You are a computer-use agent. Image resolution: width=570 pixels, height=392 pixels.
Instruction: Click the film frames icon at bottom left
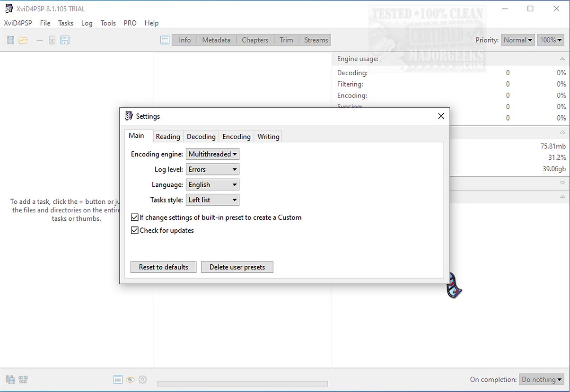pyautogui.click(x=10, y=379)
